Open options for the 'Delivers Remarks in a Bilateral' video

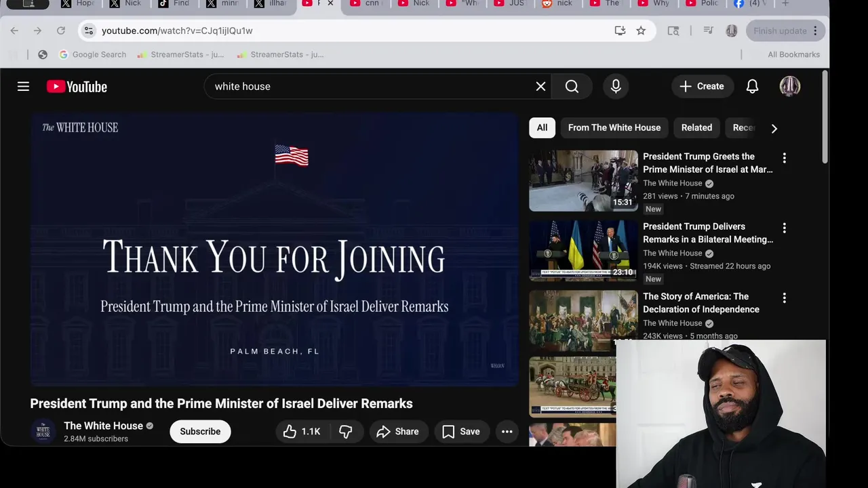click(784, 228)
